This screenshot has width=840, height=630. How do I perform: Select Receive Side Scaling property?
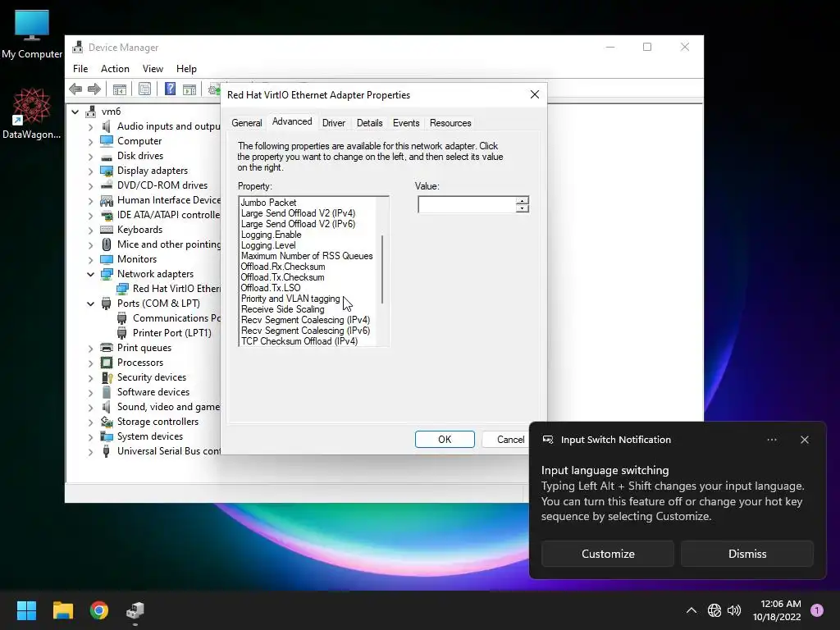click(282, 309)
